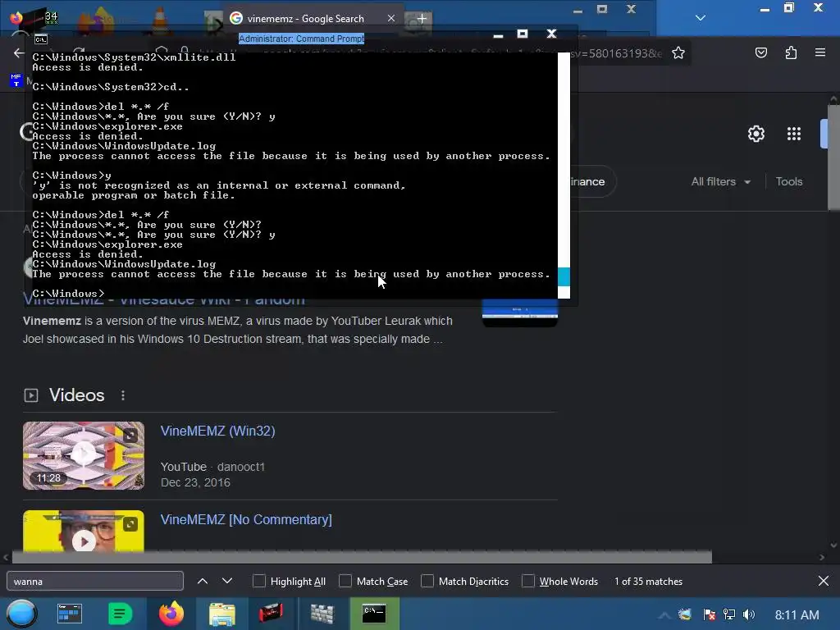Enable Highlight All checkbox
Viewport: 840px width, 630px height.
coord(258,582)
